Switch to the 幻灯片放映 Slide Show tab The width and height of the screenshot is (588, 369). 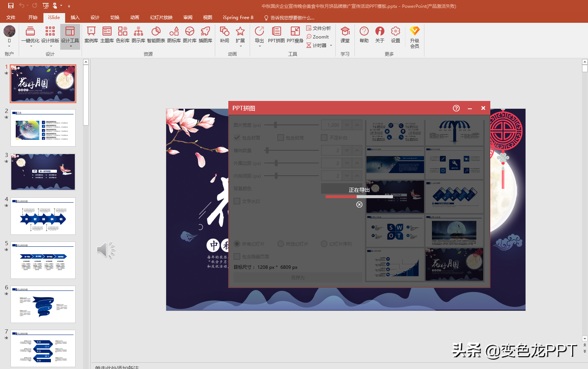pos(161,18)
